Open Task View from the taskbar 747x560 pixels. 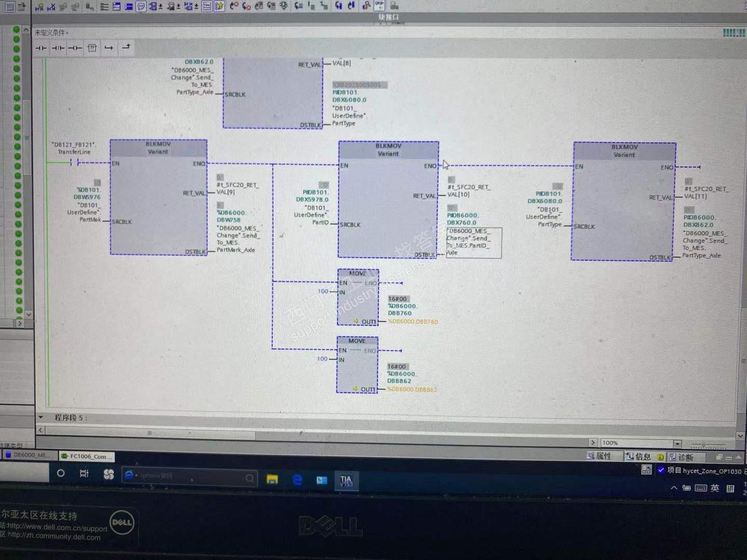[84, 473]
